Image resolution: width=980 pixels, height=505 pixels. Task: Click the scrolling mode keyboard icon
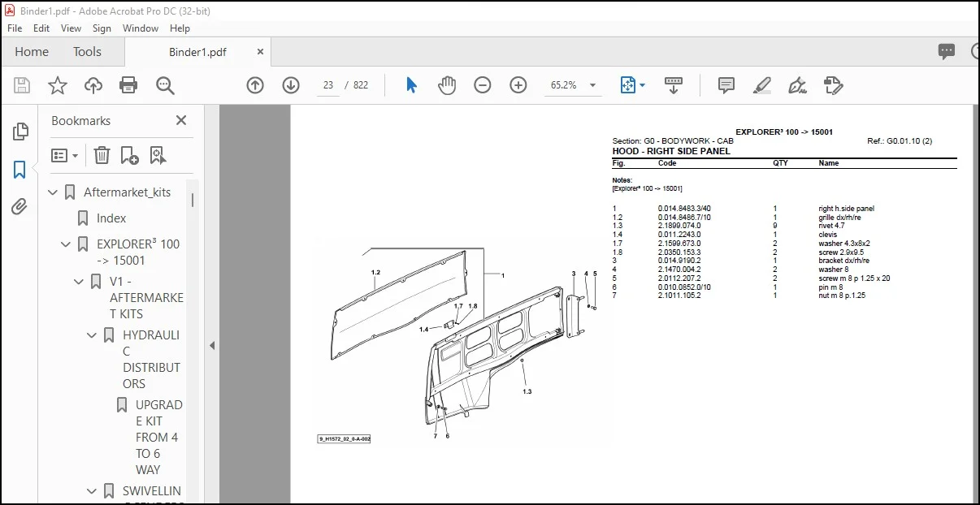click(x=673, y=85)
